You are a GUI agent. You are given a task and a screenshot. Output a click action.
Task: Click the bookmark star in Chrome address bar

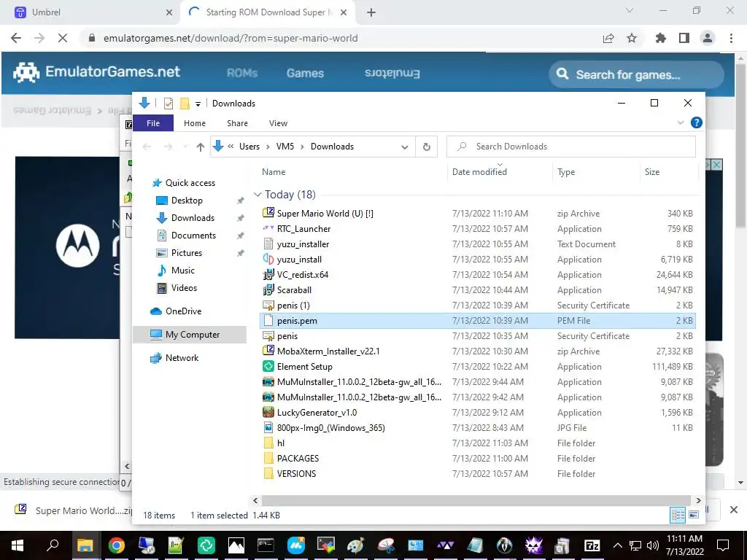coord(632,38)
